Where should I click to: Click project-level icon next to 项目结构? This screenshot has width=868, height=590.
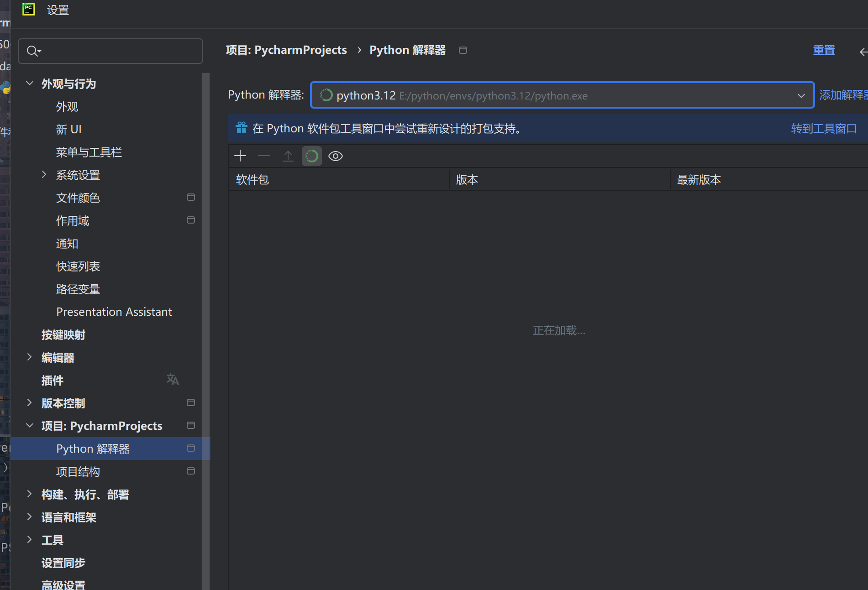[191, 471]
